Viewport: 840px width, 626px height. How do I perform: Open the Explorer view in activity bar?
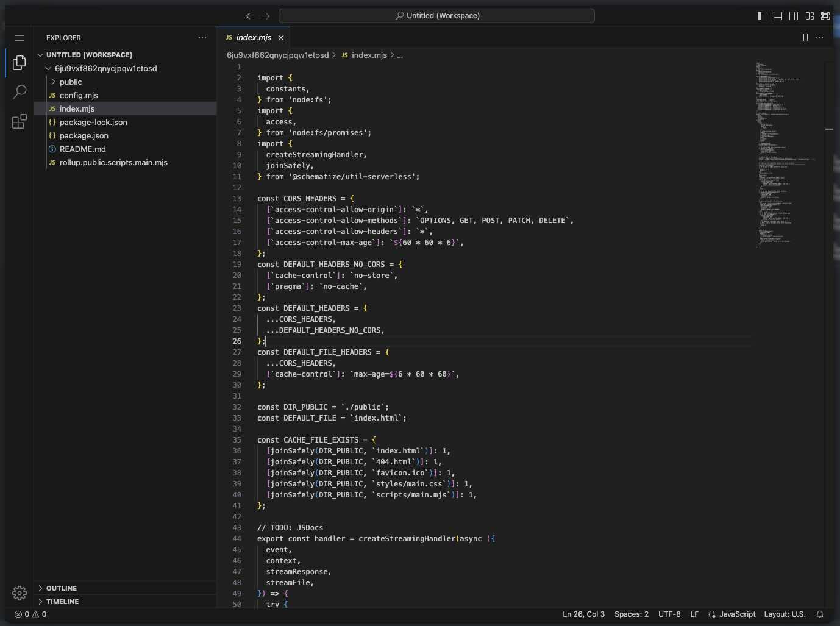(x=20, y=62)
